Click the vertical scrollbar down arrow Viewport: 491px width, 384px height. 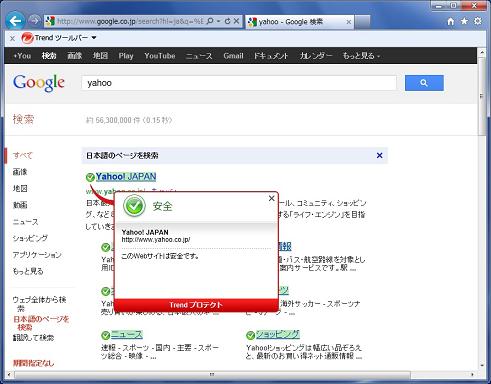click(482, 366)
